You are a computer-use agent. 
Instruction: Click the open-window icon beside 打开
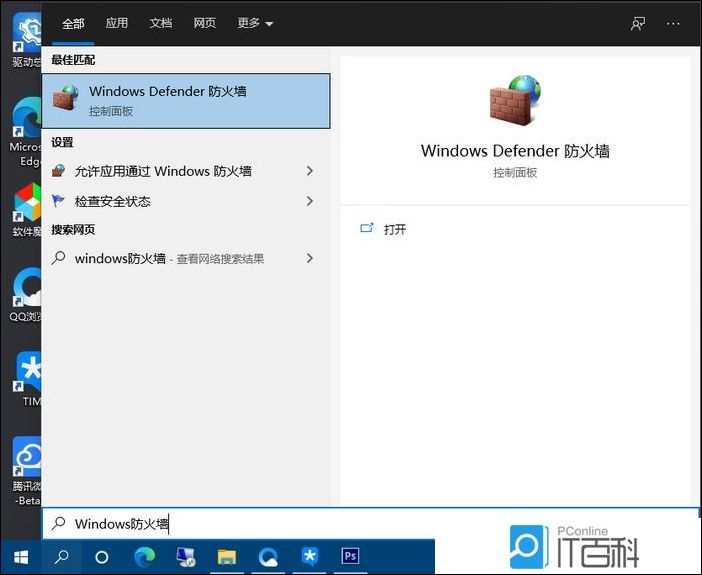[367, 228]
